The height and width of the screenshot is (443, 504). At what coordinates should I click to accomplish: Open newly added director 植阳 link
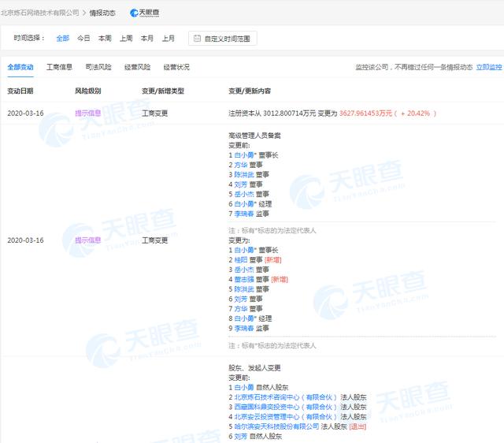(241, 260)
